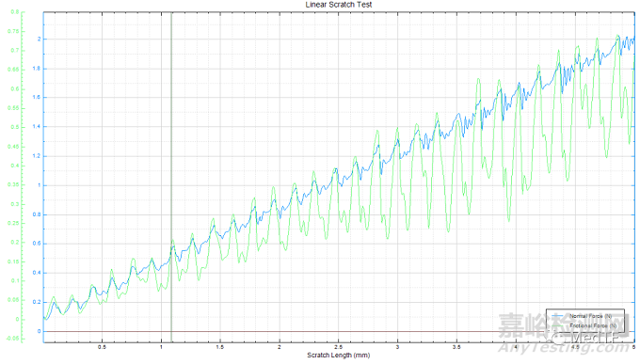Click the 1.2 tick on blue force axis
640x364 pixels.
(x=37, y=156)
